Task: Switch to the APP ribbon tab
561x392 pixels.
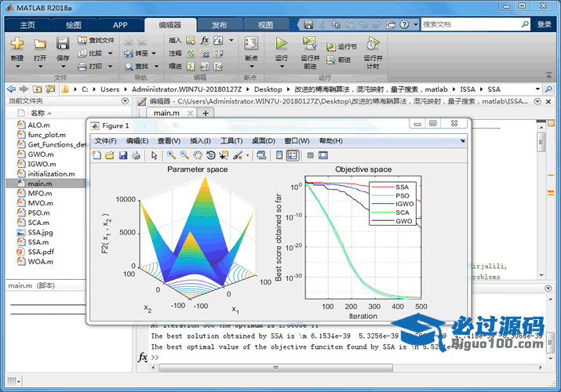Action: 120,25
